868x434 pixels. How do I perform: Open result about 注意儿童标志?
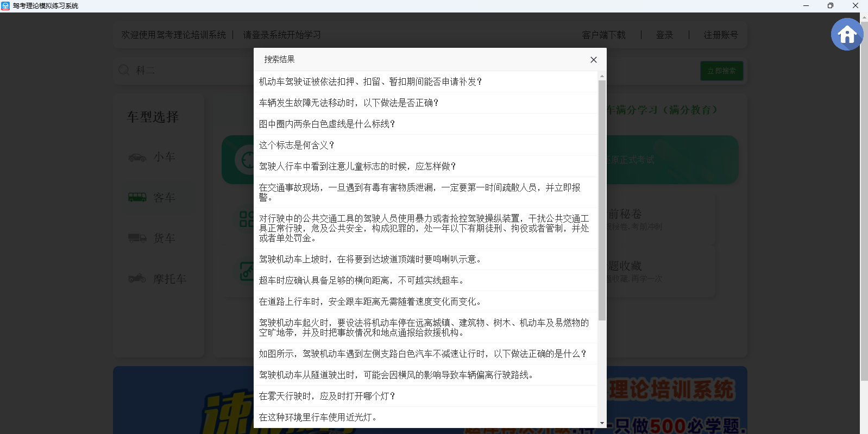coord(357,166)
